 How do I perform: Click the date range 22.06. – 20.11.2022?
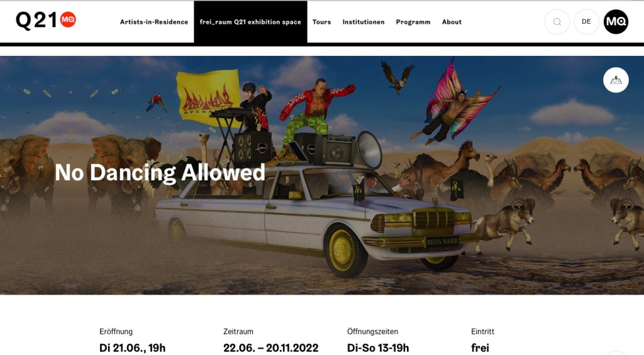[x=270, y=348]
